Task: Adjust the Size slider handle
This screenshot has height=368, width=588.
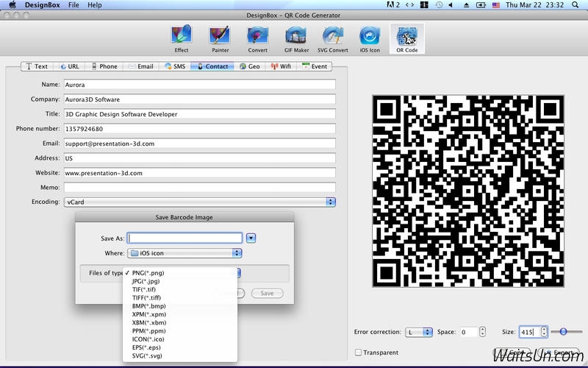Action: click(563, 332)
